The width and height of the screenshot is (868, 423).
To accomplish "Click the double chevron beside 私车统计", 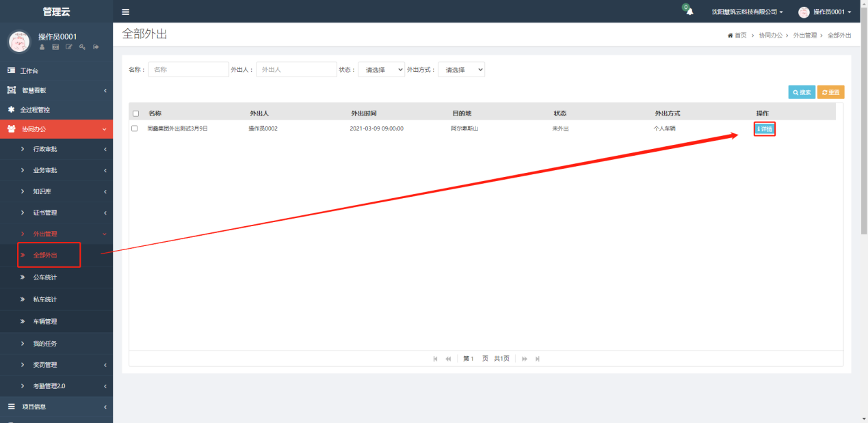I will tap(23, 299).
